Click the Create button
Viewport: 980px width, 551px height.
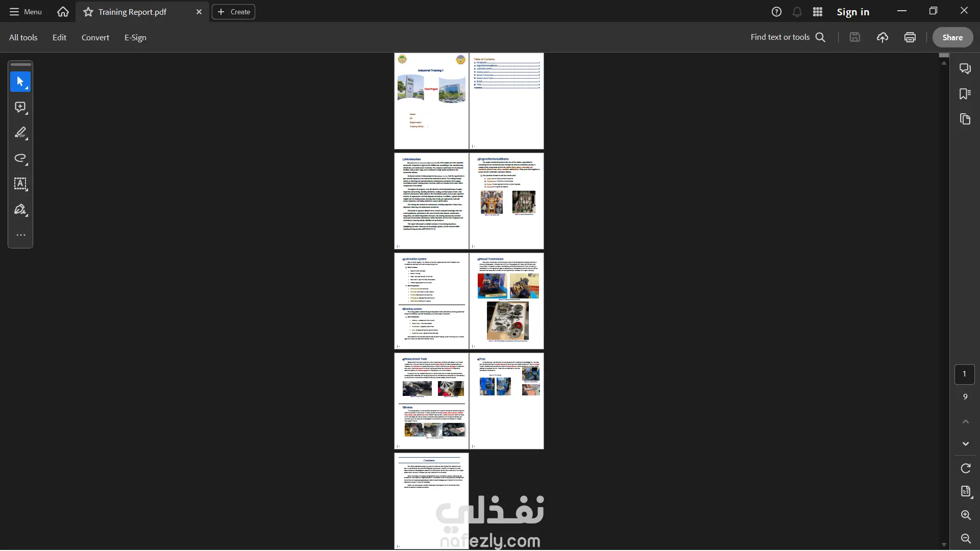[x=234, y=12]
